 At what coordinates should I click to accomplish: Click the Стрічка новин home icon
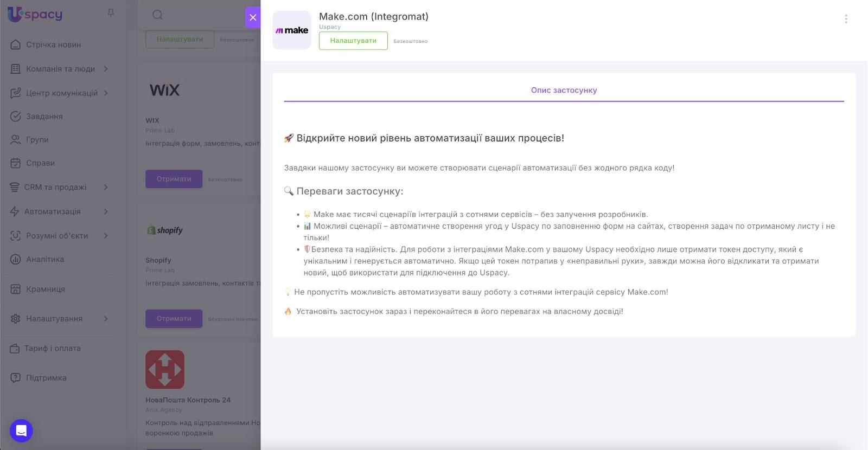pos(16,44)
